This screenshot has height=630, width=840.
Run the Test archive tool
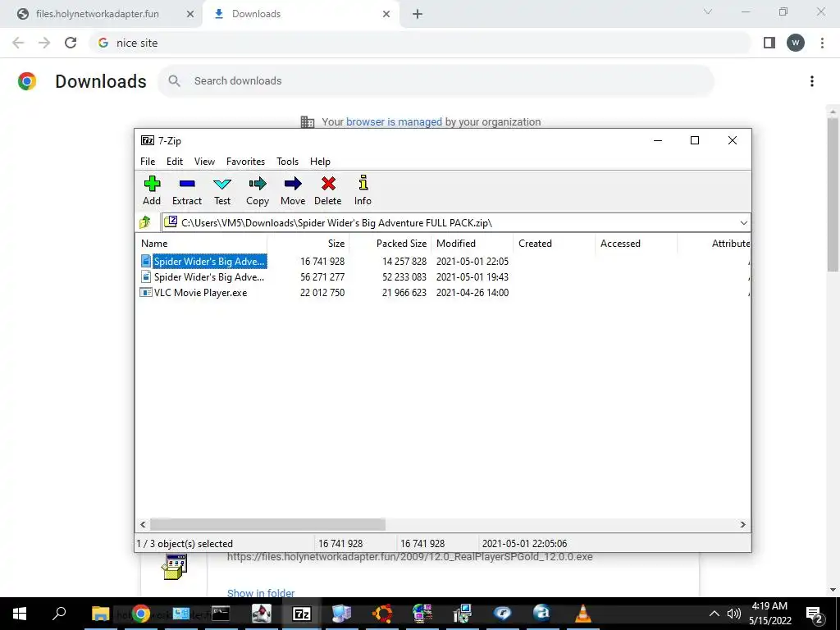pyautogui.click(x=222, y=190)
